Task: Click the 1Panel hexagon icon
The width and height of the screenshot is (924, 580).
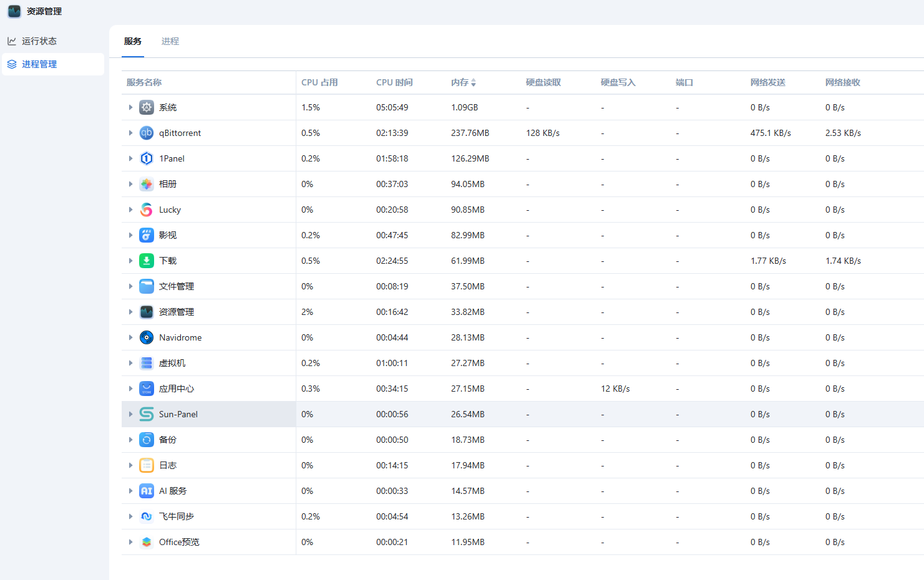Action: pyautogui.click(x=147, y=158)
